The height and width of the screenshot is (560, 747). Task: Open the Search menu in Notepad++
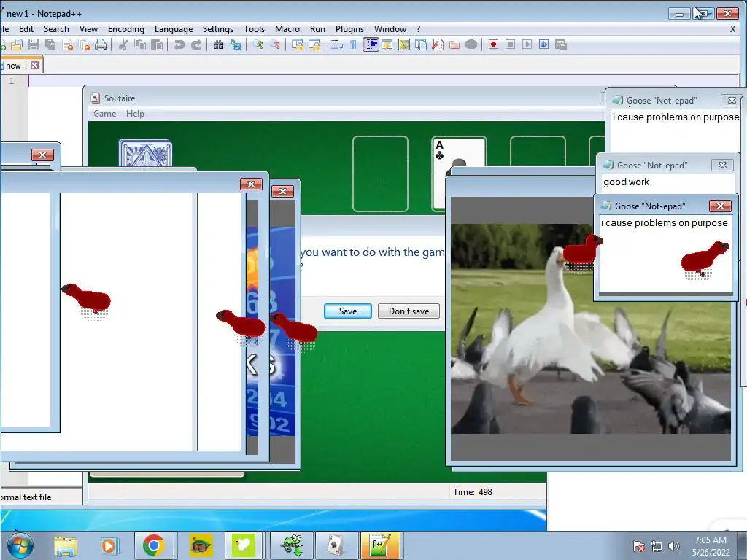(x=56, y=29)
